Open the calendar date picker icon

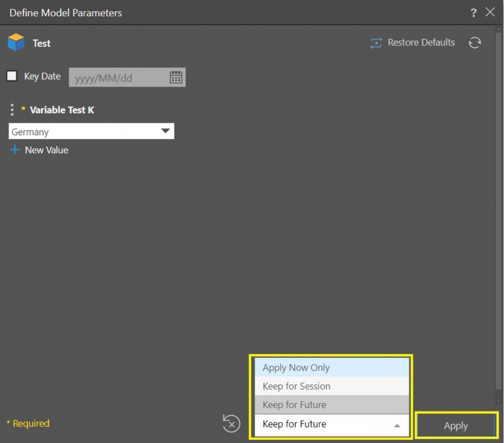(x=176, y=77)
